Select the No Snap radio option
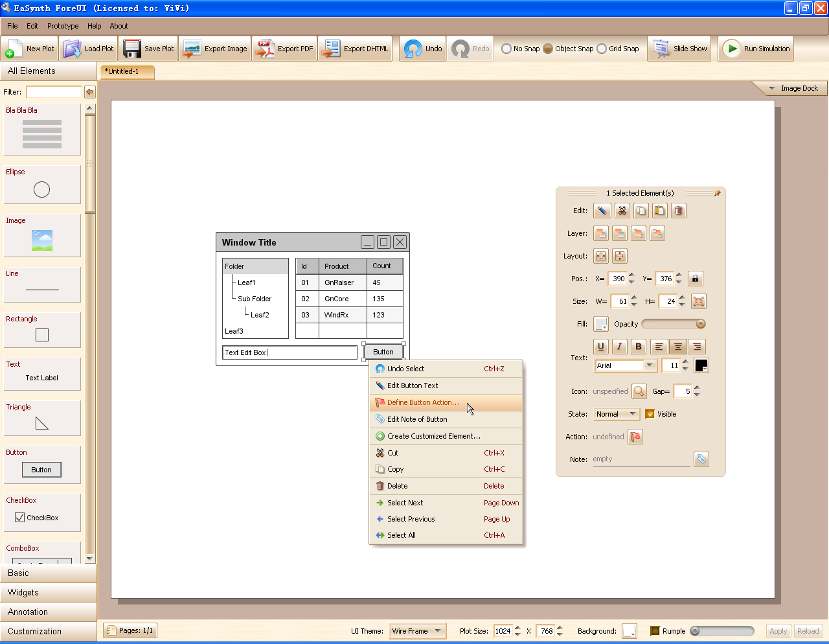 point(506,49)
